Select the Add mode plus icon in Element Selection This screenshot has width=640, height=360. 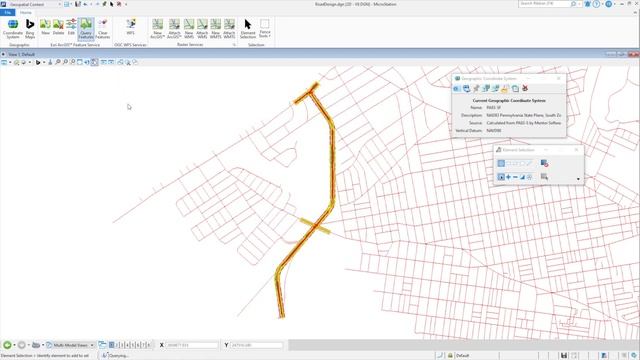[x=508, y=177]
